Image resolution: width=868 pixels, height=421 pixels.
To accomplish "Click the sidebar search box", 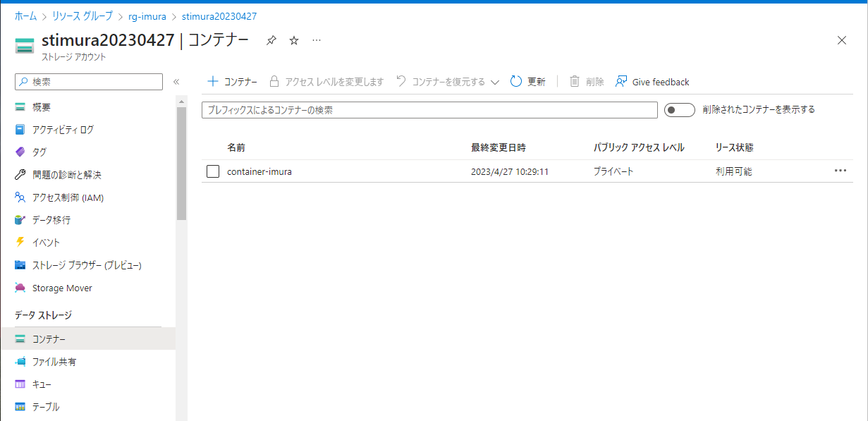I will [x=89, y=82].
